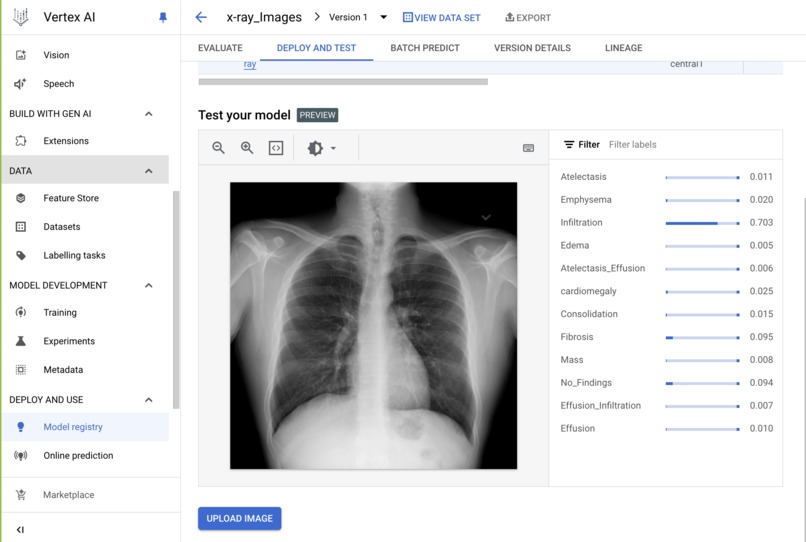806x542 pixels.
Task: Select the Deploy and Test tab
Action: point(316,48)
